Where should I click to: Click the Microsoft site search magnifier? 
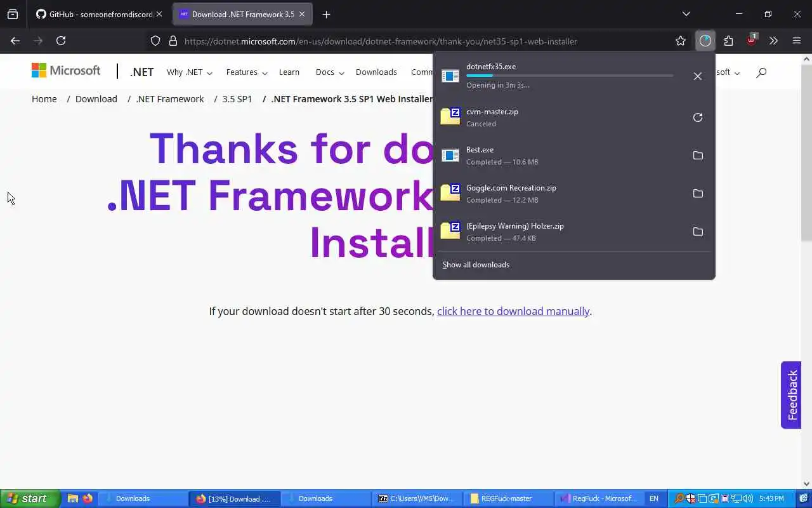(x=761, y=72)
